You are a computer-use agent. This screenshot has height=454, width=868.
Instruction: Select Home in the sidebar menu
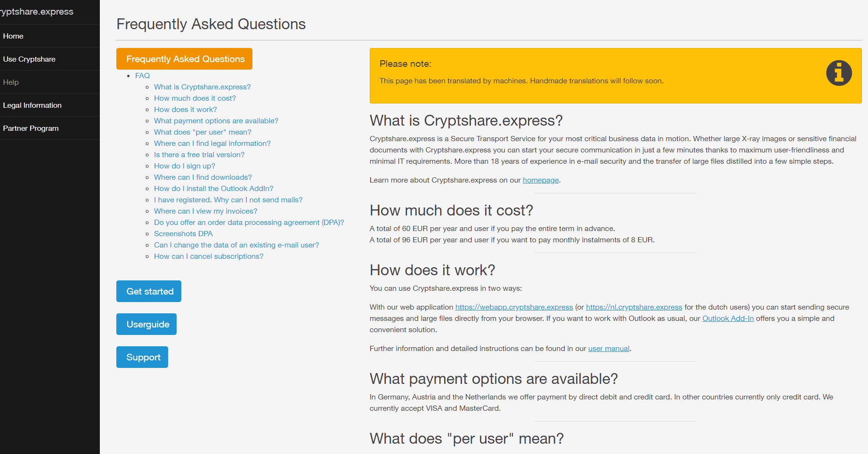click(13, 36)
